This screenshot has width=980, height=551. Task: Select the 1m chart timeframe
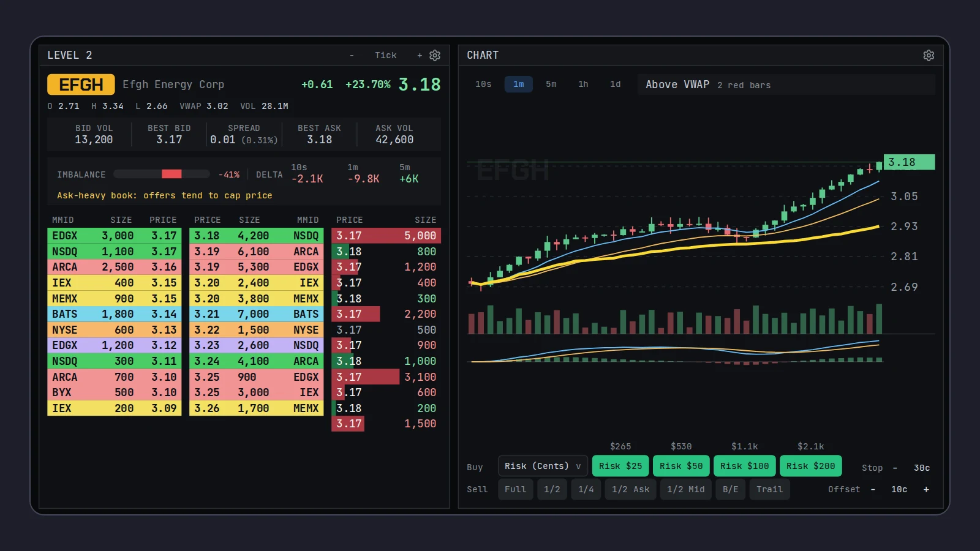(x=519, y=84)
